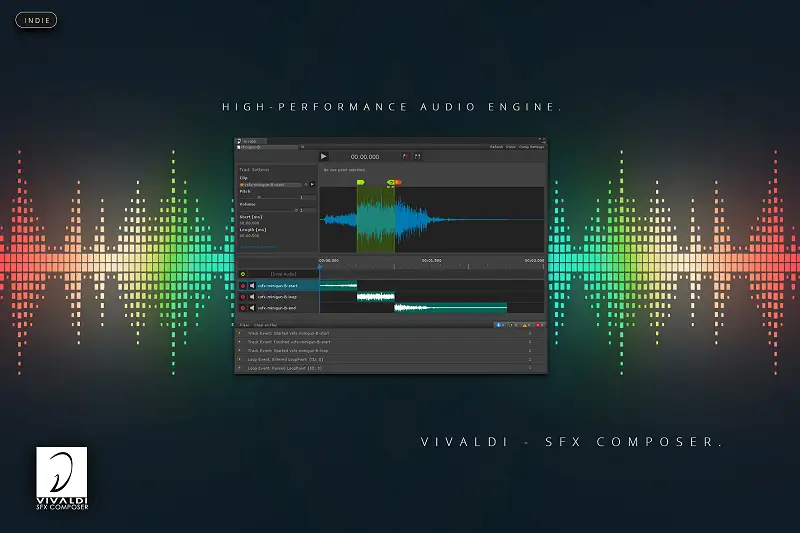Screen dimensions: 800x533
Task: Mute the vsfx-minigun-8-loop track
Action: pos(252,297)
